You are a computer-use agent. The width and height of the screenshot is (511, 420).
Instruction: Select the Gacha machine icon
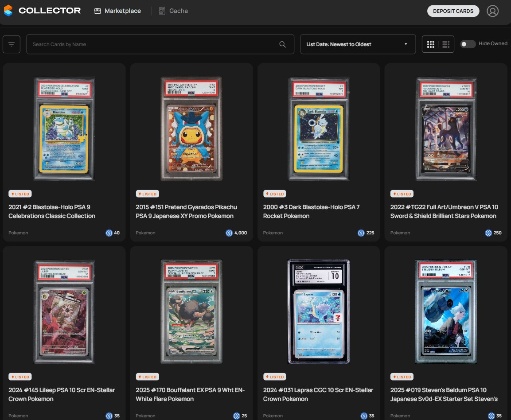pos(162,11)
